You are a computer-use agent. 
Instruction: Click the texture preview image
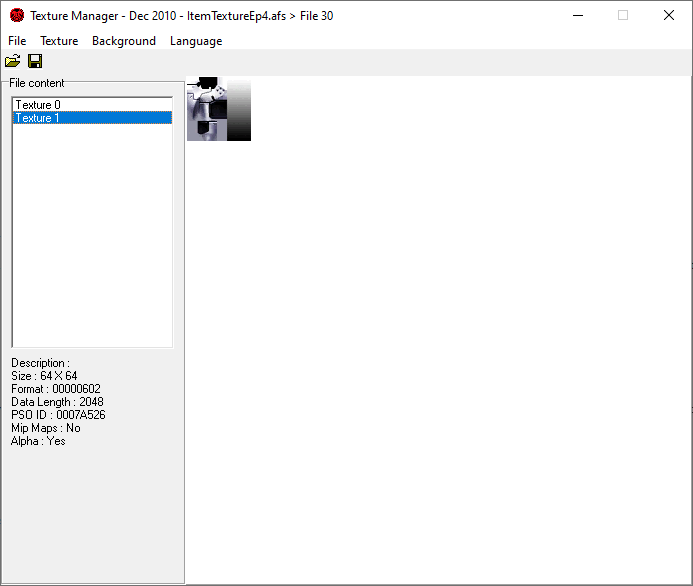click(x=219, y=109)
